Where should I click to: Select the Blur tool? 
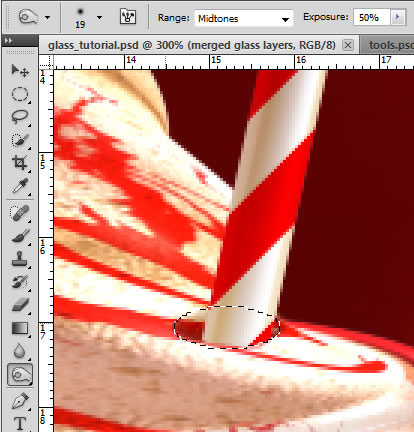click(x=20, y=351)
